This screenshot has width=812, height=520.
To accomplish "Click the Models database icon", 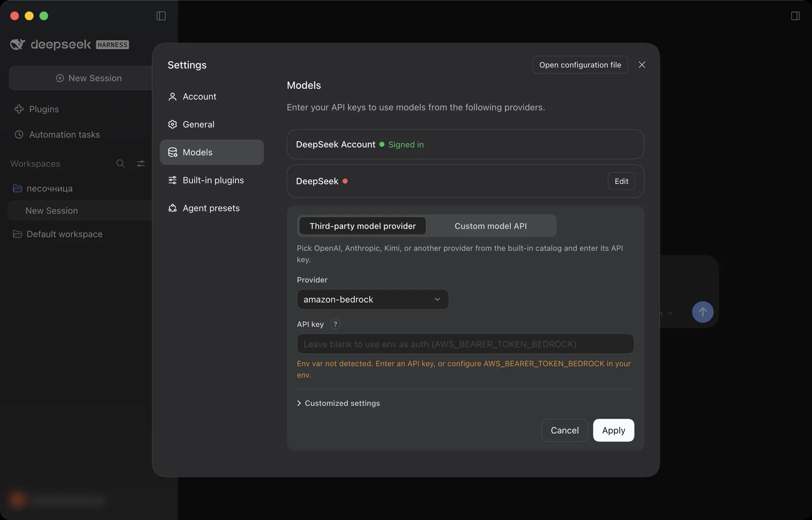I will (x=173, y=152).
